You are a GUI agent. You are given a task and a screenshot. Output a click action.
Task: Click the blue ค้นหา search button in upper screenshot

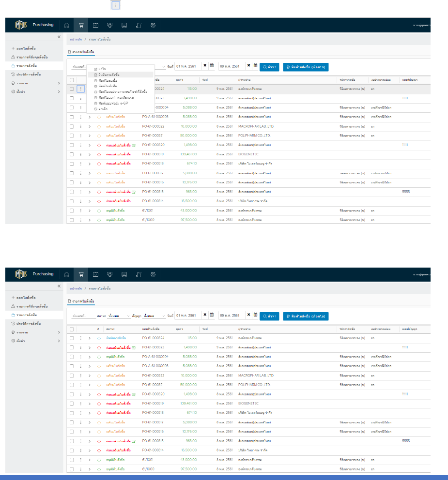point(269,67)
